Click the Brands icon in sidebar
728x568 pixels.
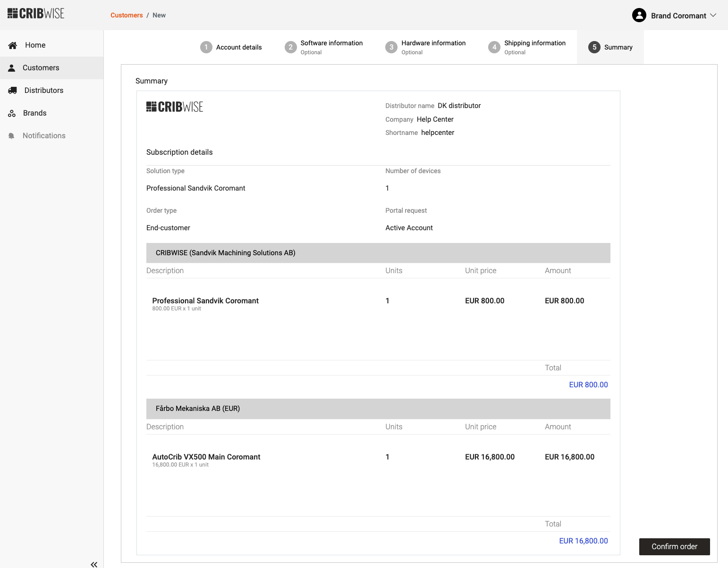pos(12,113)
